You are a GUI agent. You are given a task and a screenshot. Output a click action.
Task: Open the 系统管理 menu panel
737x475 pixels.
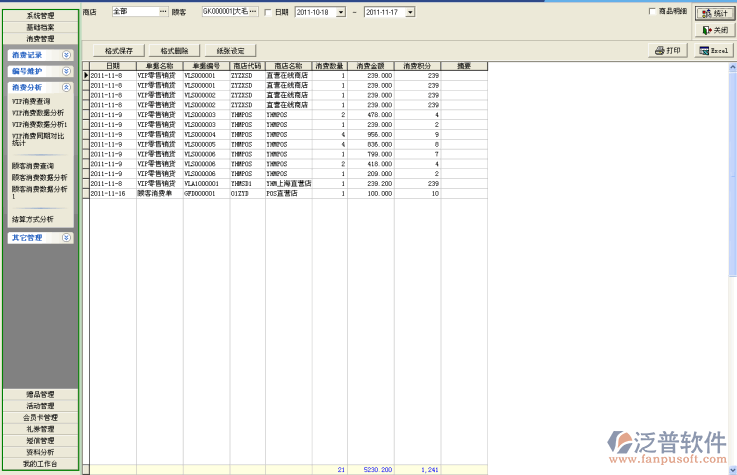[41, 15]
